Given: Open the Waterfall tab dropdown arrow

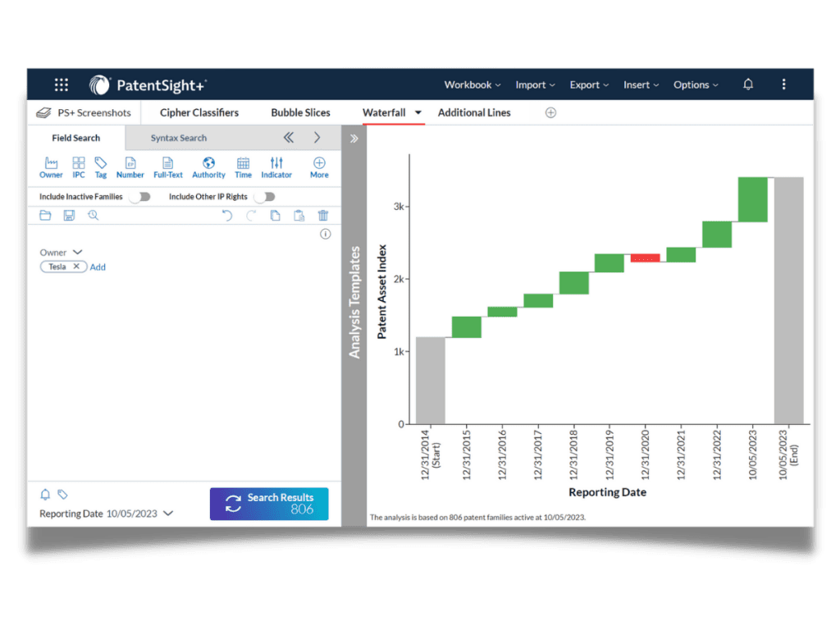Looking at the screenshot, I should click(418, 112).
